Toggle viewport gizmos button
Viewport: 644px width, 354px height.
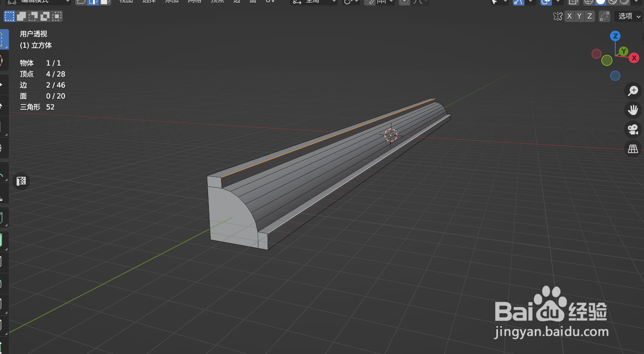(x=518, y=2)
